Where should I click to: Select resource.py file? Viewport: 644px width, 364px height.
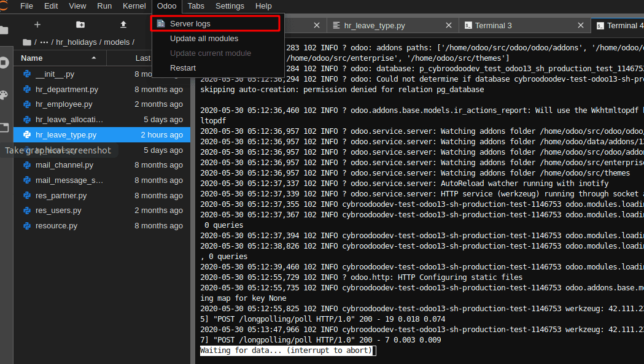click(102, 225)
